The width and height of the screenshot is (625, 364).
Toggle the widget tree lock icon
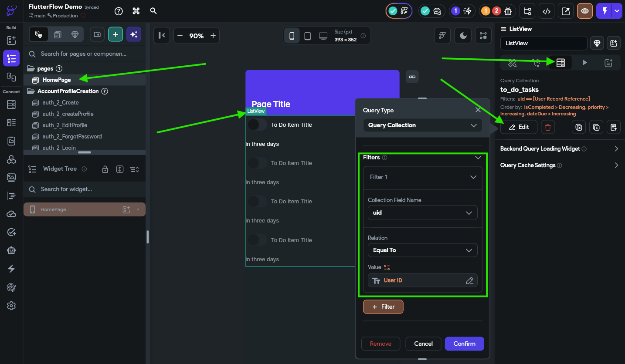[x=105, y=169]
